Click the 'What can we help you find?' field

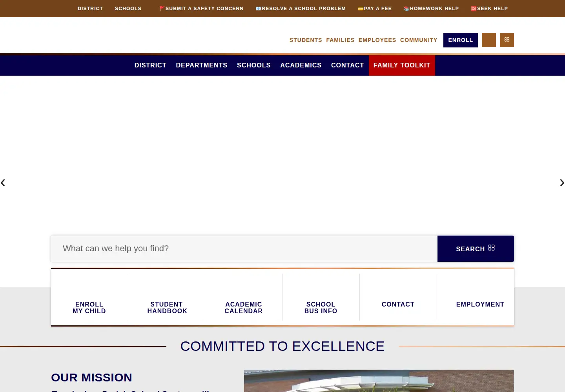tap(244, 249)
